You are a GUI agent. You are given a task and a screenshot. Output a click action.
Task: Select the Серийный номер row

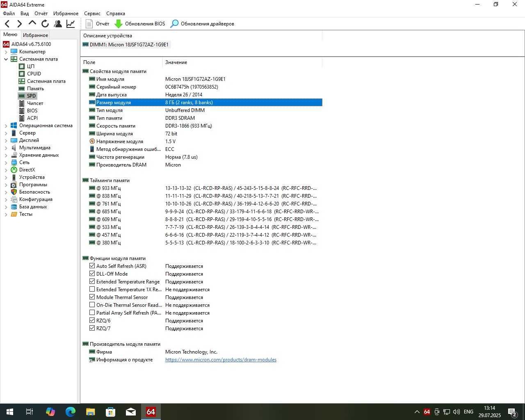[x=201, y=87]
